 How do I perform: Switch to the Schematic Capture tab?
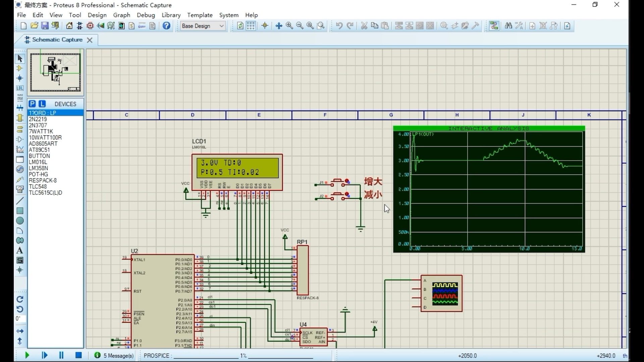pos(57,40)
